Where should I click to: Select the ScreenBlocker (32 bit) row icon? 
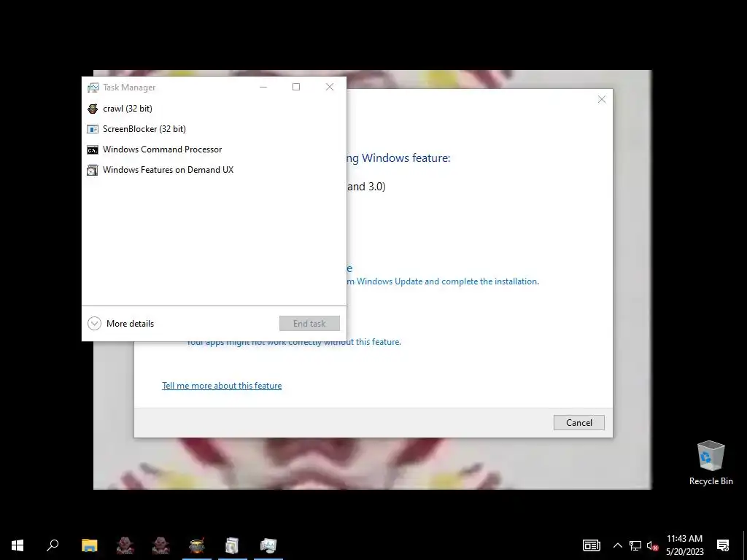(x=93, y=129)
